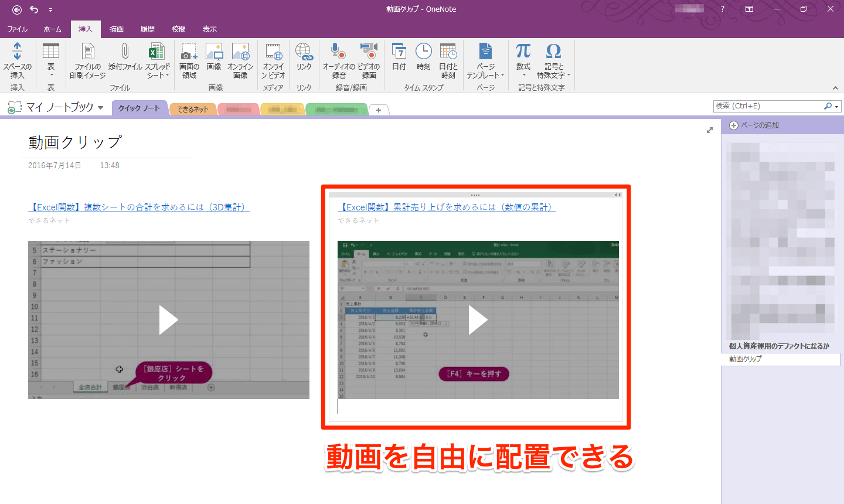Play the 3D集計 video thumbnail

coord(169,320)
